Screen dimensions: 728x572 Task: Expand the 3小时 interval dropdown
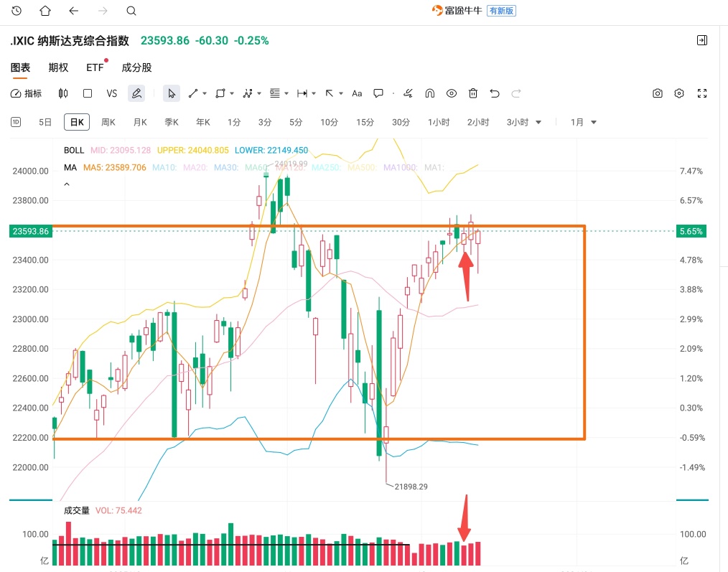[x=538, y=122]
